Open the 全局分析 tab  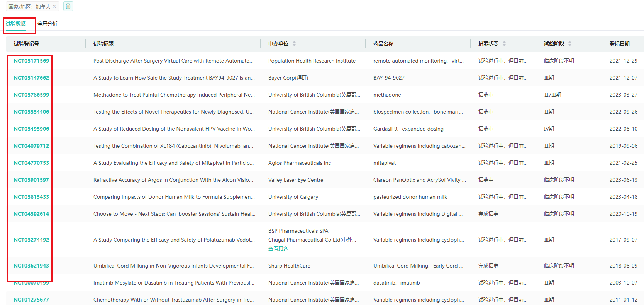click(x=47, y=24)
